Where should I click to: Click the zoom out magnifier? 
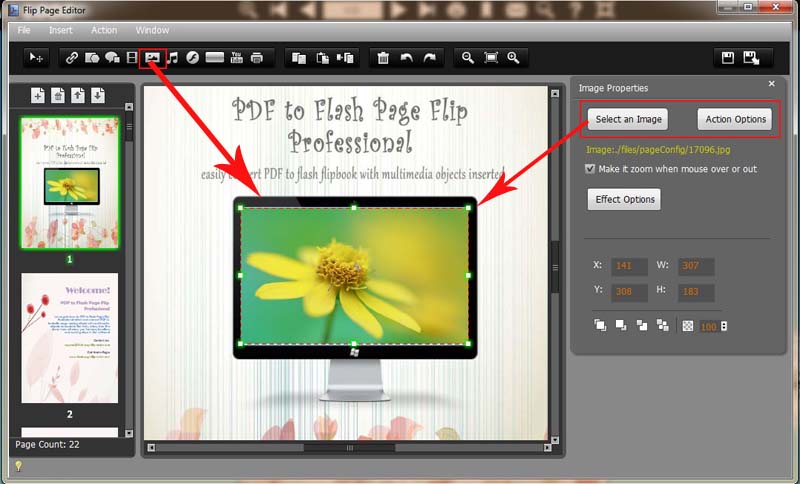coord(467,58)
